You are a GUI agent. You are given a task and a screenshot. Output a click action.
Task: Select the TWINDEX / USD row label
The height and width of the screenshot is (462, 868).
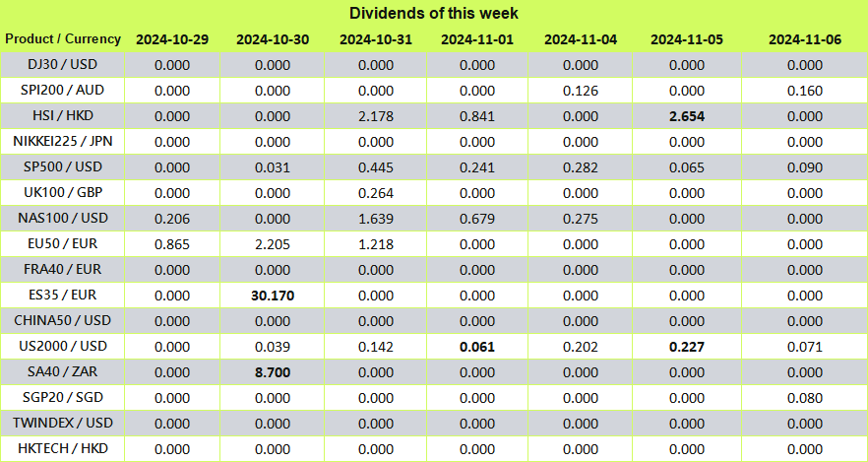[63, 424]
